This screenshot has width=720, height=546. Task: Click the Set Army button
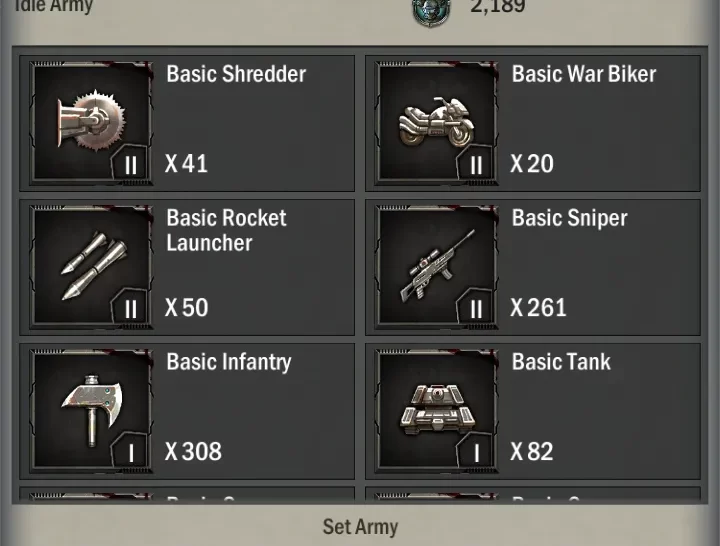click(x=360, y=527)
